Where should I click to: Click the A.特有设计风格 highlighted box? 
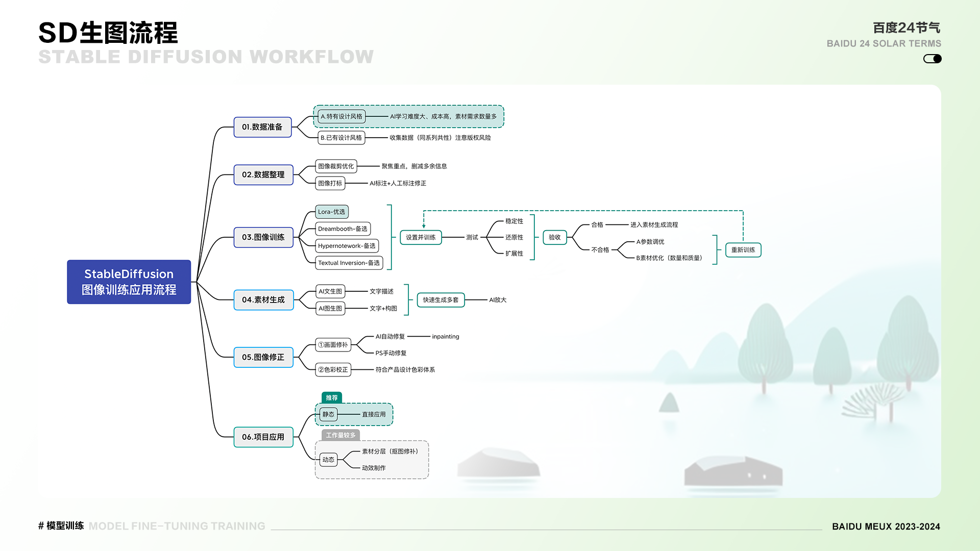coord(341,116)
